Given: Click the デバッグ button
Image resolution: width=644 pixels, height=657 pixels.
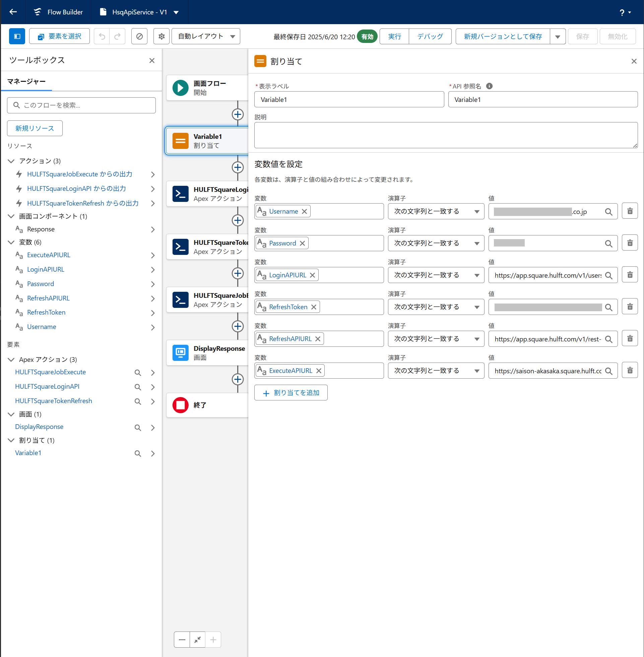Looking at the screenshot, I should [430, 36].
